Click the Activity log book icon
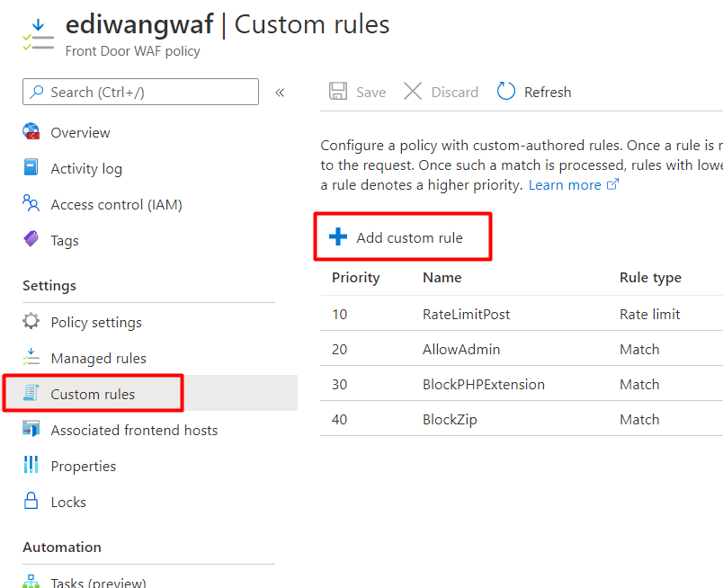723x588 pixels. (31, 167)
